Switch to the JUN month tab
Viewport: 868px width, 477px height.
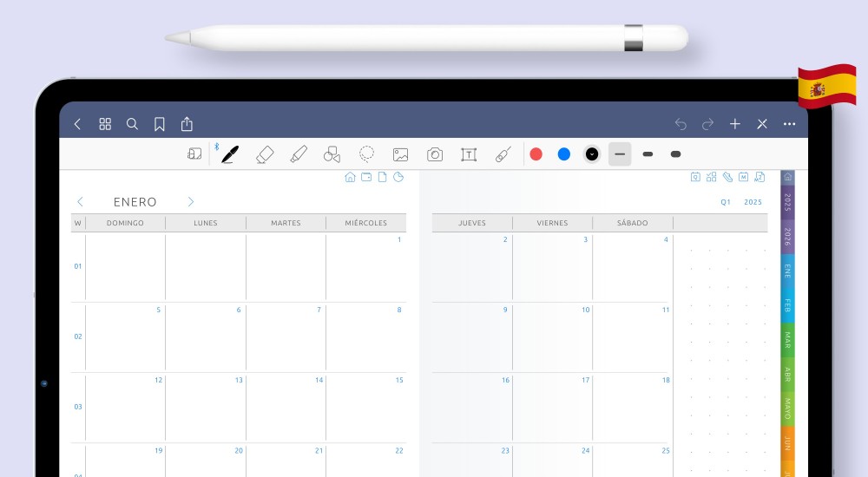pos(788,442)
